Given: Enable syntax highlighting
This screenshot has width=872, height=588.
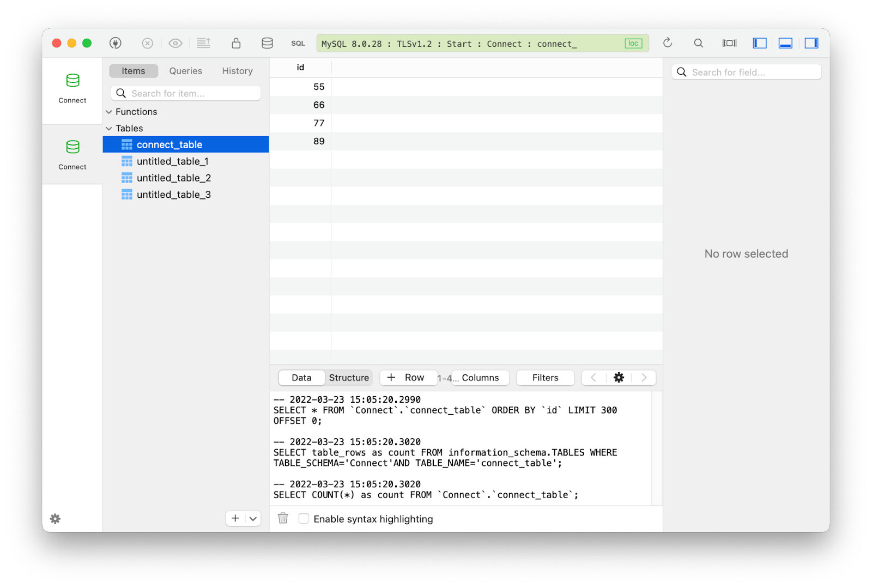Looking at the screenshot, I should coord(304,518).
